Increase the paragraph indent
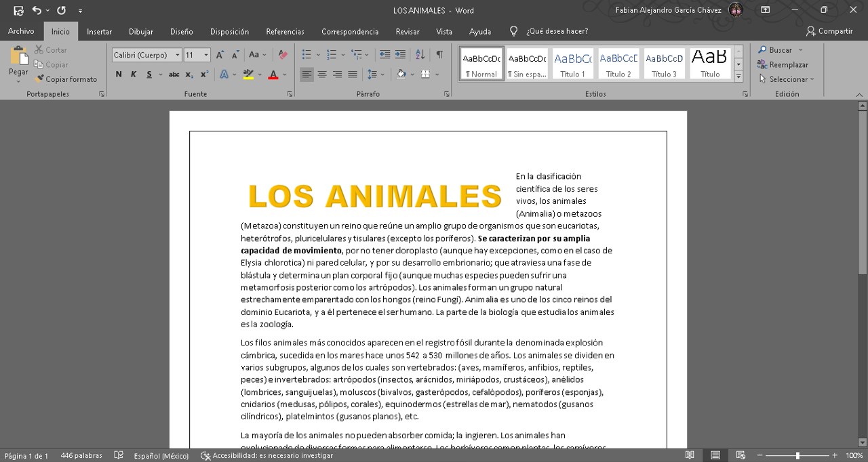This screenshot has width=868, height=462. (401, 55)
